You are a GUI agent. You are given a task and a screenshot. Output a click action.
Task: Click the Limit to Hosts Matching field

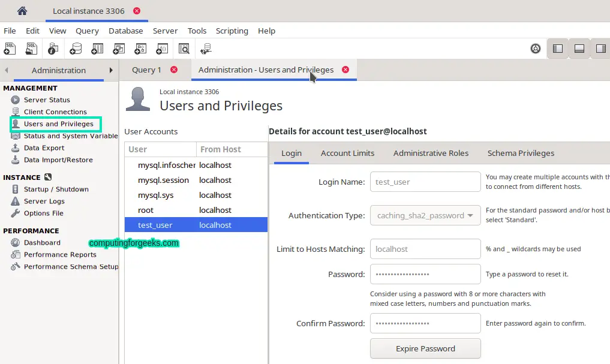pos(425,249)
